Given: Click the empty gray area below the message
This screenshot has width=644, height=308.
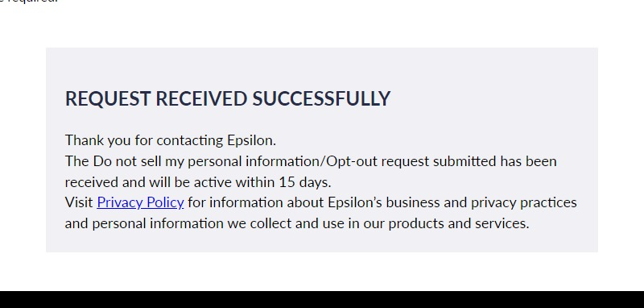Looking at the screenshot, I should pos(322,242).
